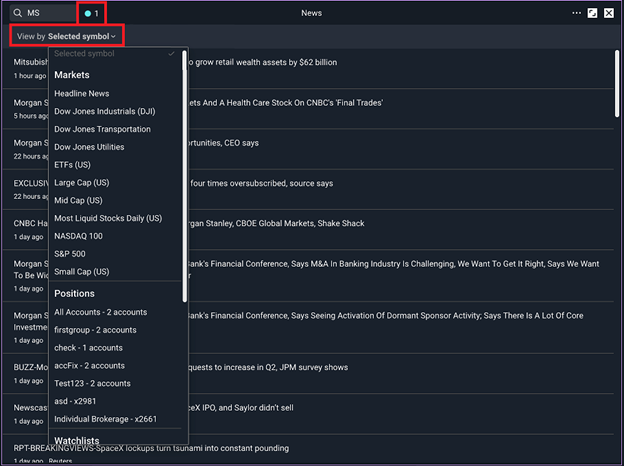
Task: Open the retail wealth assets $62 billion article
Action: [263, 62]
